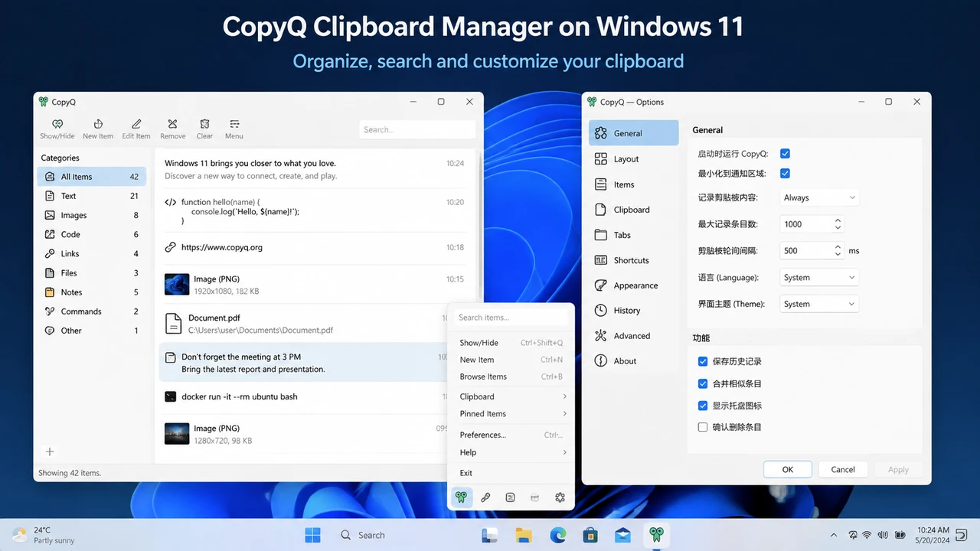The height and width of the screenshot is (551, 980).
Task: Show hidden tray icons chevron on taskbar
Action: pyautogui.click(x=834, y=535)
